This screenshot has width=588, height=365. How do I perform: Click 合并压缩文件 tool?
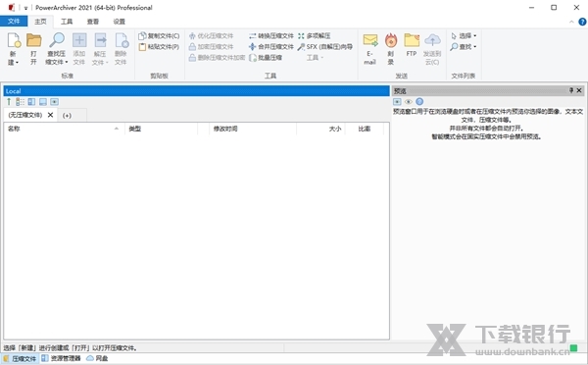pyautogui.click(x=271, y=47)
